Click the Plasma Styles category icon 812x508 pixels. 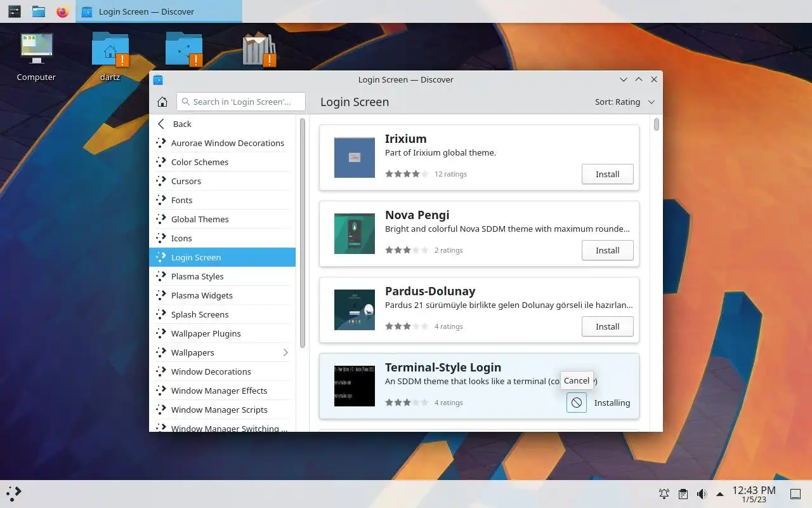(161, 276)
